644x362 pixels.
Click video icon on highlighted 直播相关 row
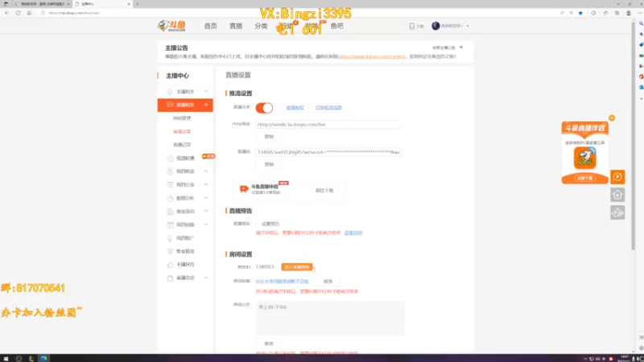(170, 105)
